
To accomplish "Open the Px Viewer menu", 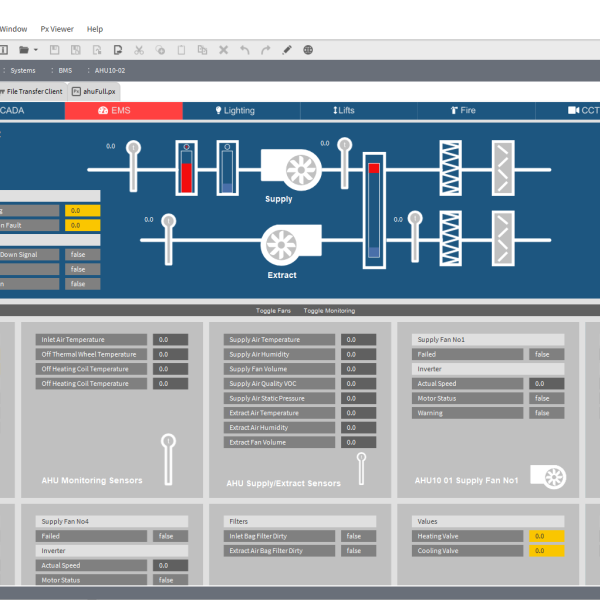I will tap(57, 29).
